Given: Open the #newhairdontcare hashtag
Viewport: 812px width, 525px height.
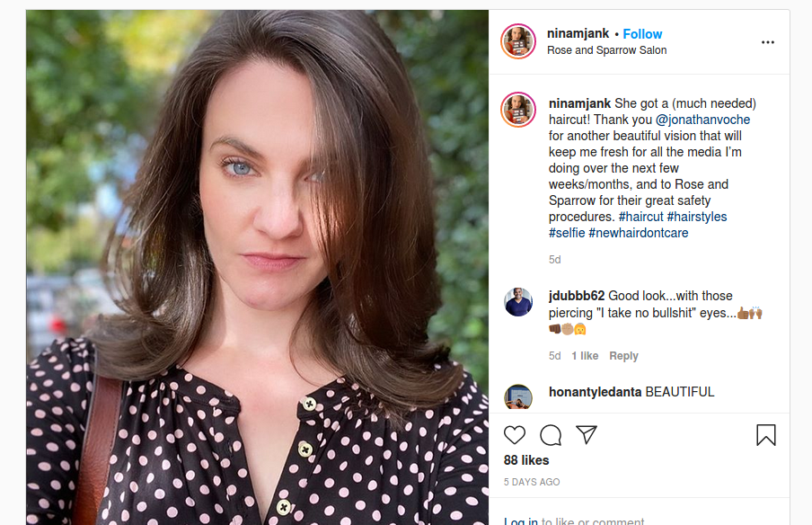Looking at the screenshot, I should pyautogui.click(x=639, y=233).
